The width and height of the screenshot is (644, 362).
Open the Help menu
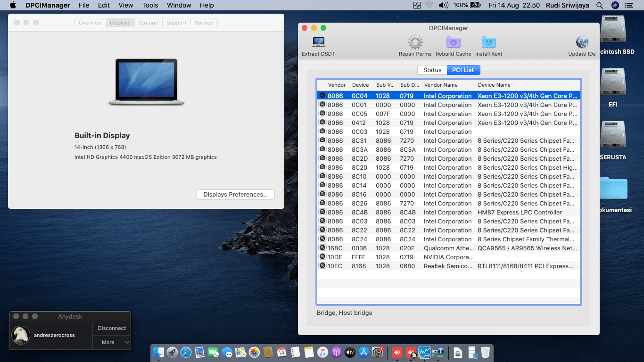[207, 5]
